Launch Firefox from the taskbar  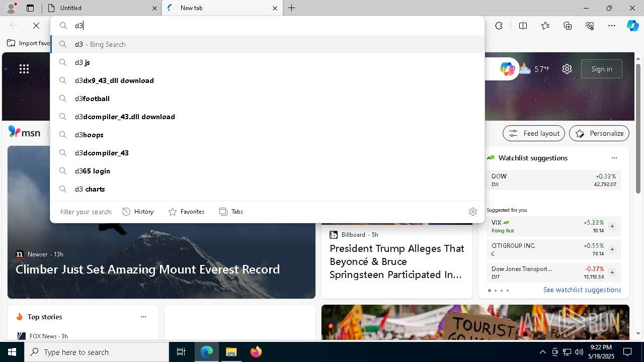pyautogui.click(x=256, y=352)
